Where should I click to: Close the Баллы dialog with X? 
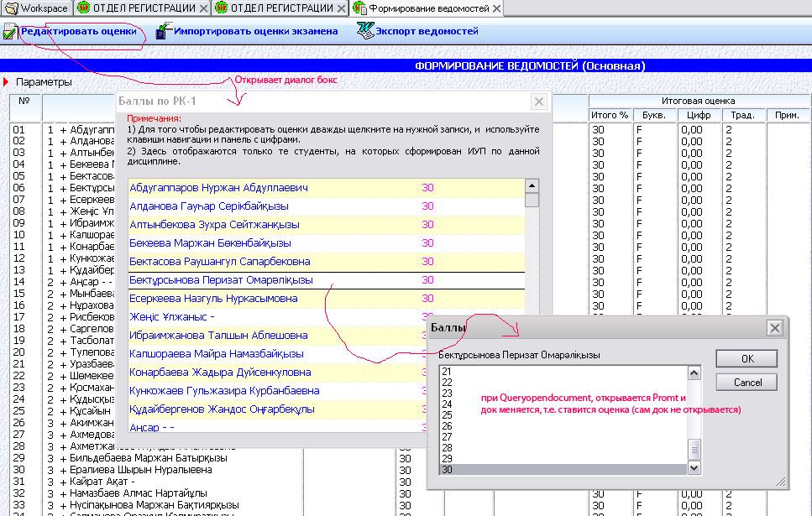(x=774, y=328)
